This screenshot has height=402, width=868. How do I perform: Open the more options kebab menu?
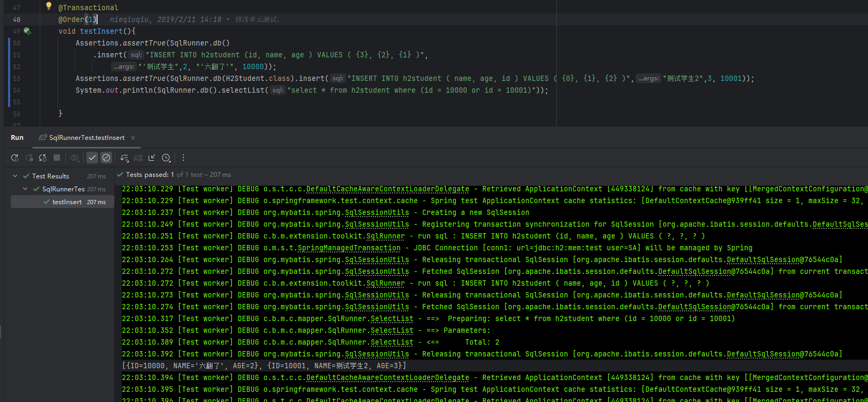pyautogui.click(x=183, y=158)
